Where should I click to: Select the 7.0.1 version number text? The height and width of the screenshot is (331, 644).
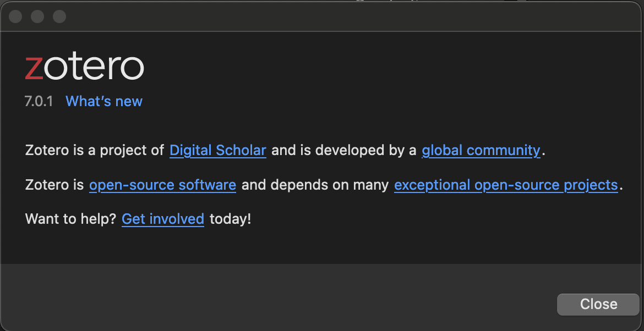click(39, 101)
